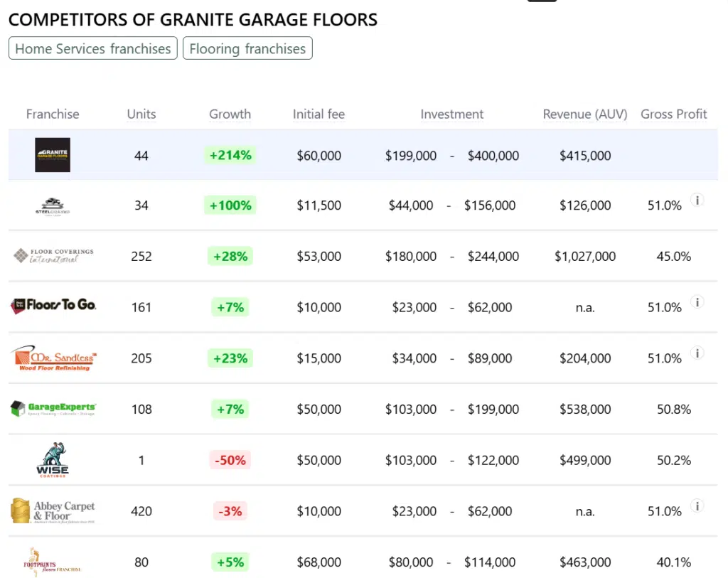Screen dimensions: 728x578
Task: Click the info icon in Mr. Sandless row
Action: [x=697, y=353]
